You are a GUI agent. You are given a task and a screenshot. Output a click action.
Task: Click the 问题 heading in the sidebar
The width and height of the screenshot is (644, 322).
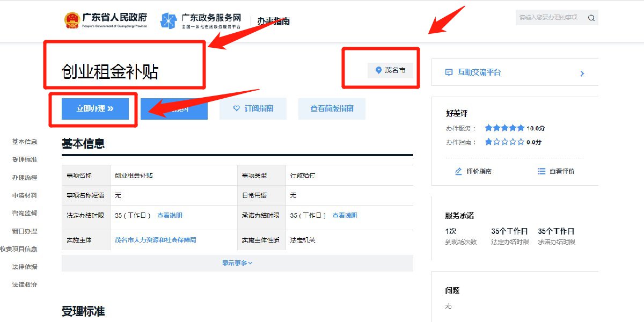point(452,290)
